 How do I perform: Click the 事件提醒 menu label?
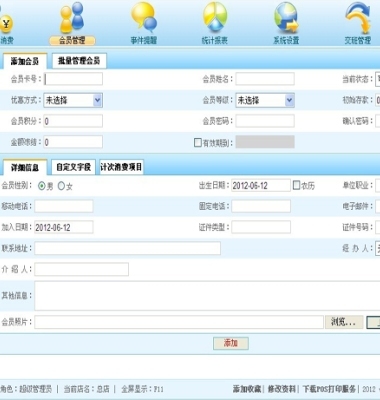pos(144,41)
